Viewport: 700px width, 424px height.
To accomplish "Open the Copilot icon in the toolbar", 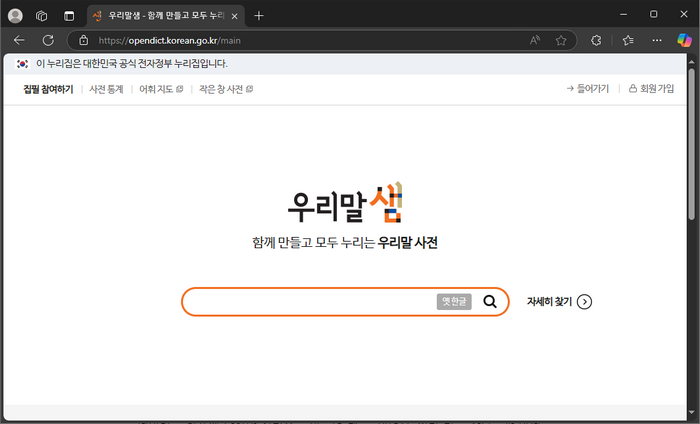I will 685,40.
